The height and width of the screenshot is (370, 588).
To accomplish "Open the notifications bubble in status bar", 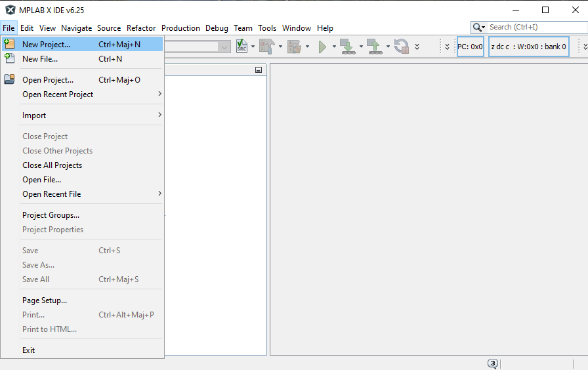I will pos(493,363).
